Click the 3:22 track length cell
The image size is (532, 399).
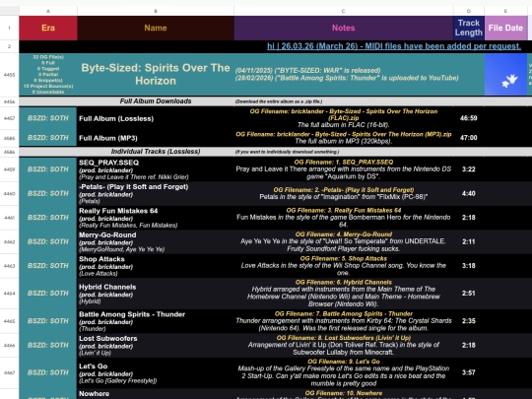point(469,169)
